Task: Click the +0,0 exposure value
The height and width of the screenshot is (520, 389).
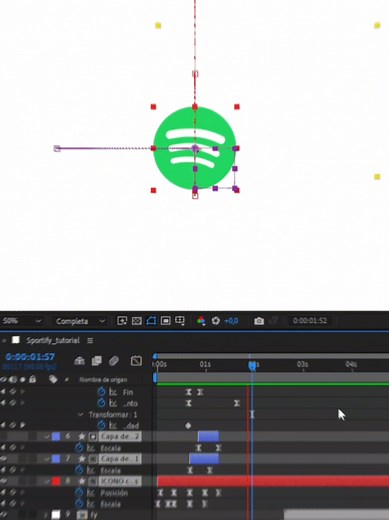Action: pyautogui.click(x=231, y=321)
